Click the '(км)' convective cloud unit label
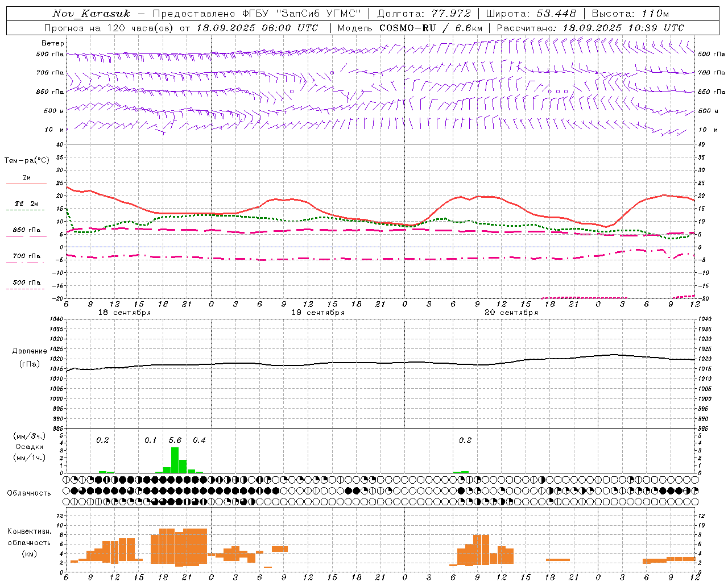Viewport: 728px width, 582px height. (30, 554)
